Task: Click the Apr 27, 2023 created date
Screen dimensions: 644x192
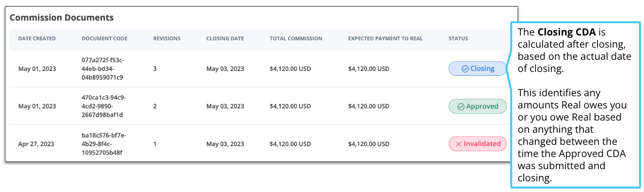Action: pos(36,144)
